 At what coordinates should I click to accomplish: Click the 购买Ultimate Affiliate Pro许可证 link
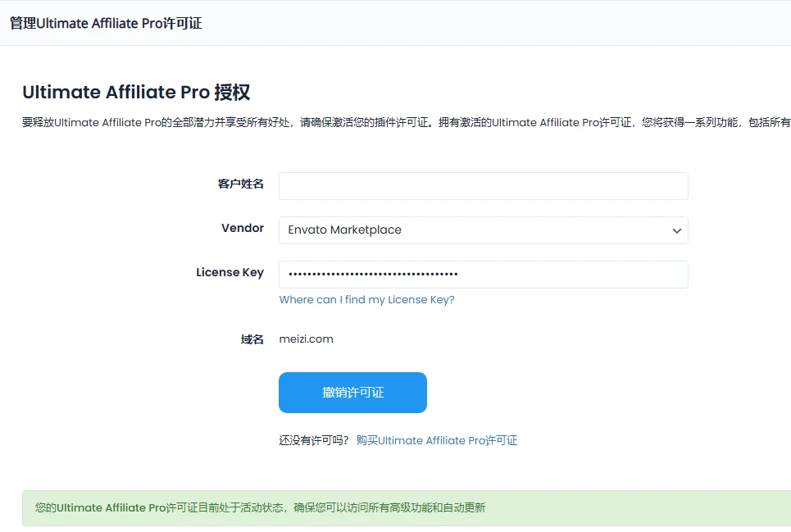tap(437, 440)
